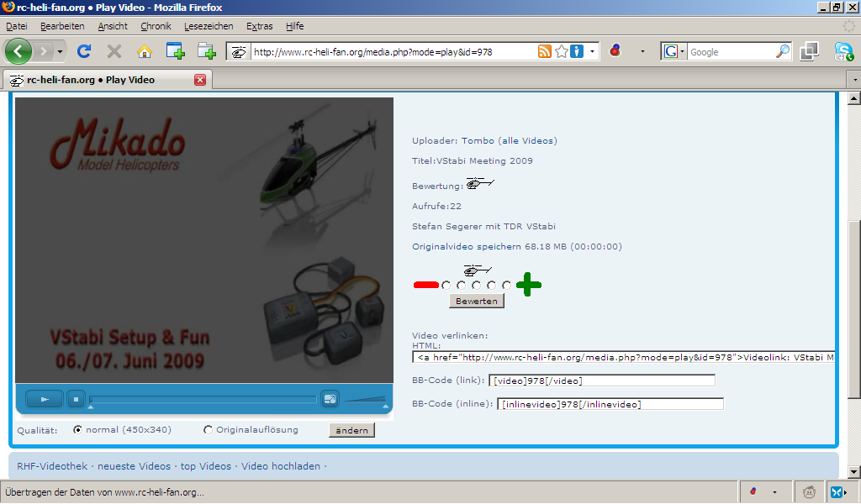Open the neueste Videos link
Image resolution: width=861 pixels, height=504 pixels.
click(x=134, y=466)
